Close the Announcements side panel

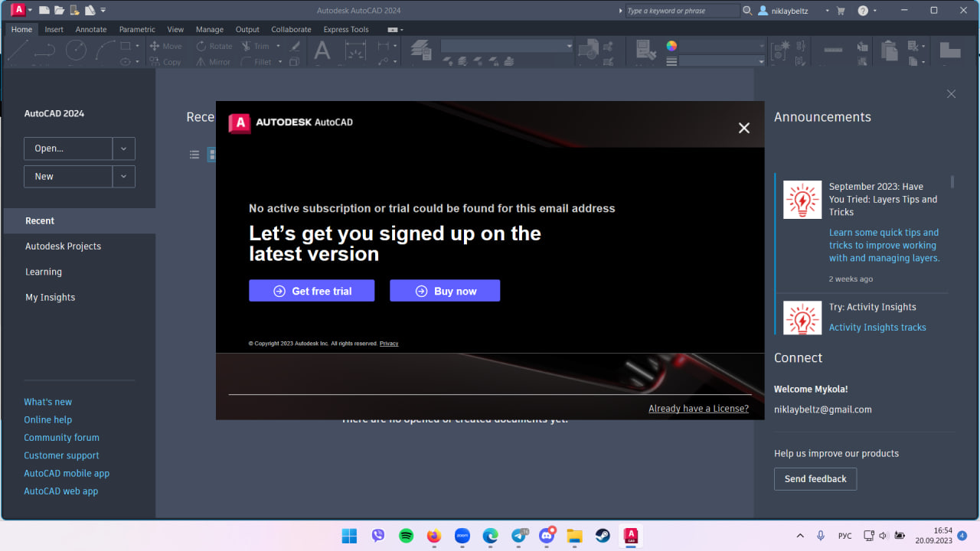click(x=951, y=94)
